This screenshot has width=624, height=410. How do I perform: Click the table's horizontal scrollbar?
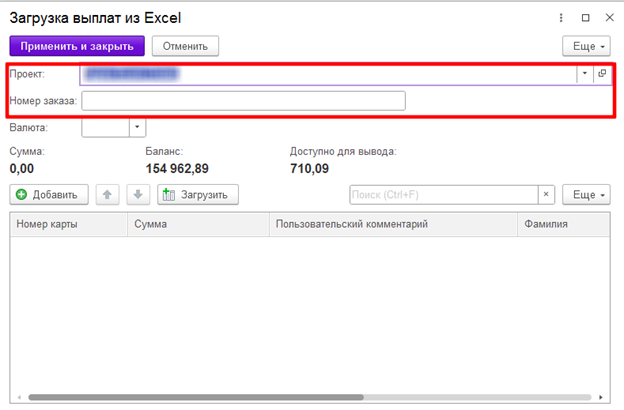pos(300,397)
